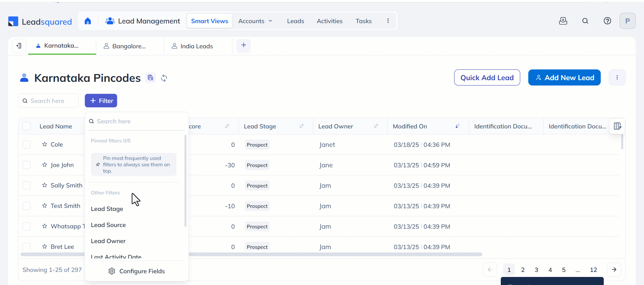The height and width of the screenshot is (285, 644).
Task: Go to page 12
Action: tap(593, 270)
